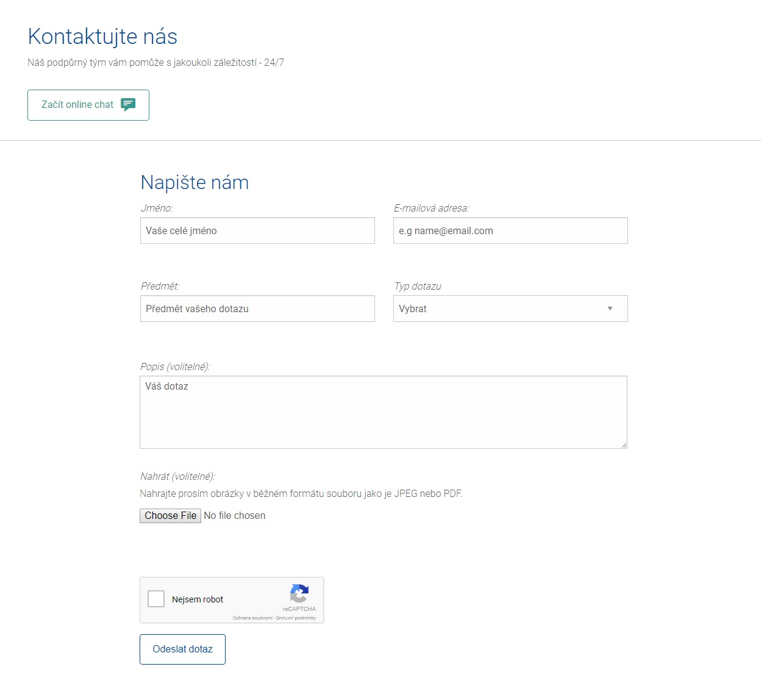This screenshot has width=761, height=700.
Task: Click the E-mailová adresa: label
Action: pyautogui.click(x=431, y=208)
